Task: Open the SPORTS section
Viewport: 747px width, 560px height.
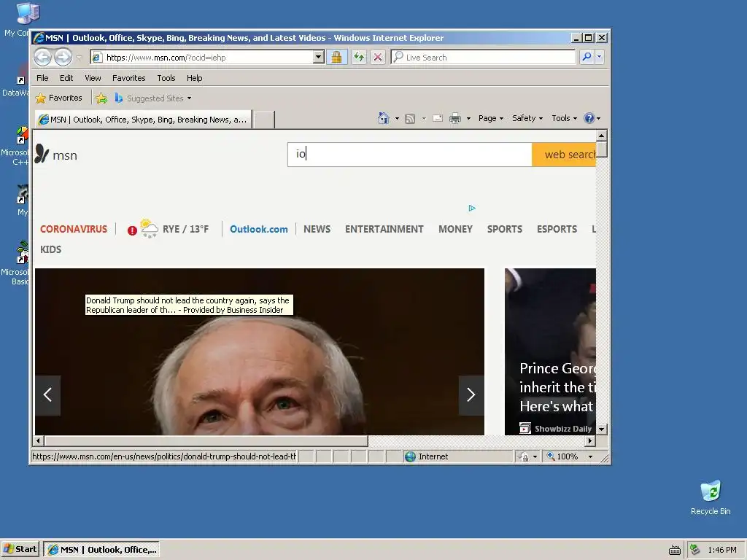Action: [x=505, y=229]
